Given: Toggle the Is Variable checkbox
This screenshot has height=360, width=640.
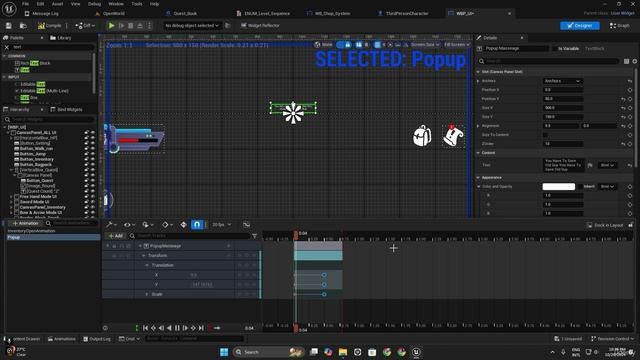Looking at the screenshot, I should 555,49.
